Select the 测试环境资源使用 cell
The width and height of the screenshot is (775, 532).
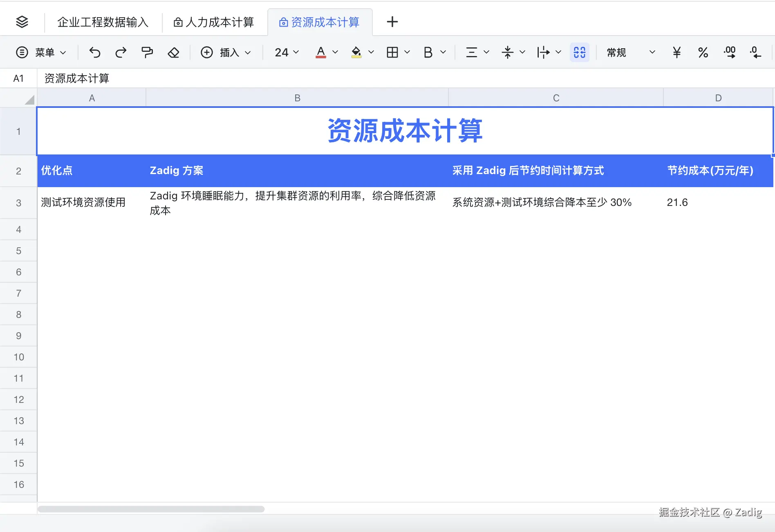click(x=92, y=203)
